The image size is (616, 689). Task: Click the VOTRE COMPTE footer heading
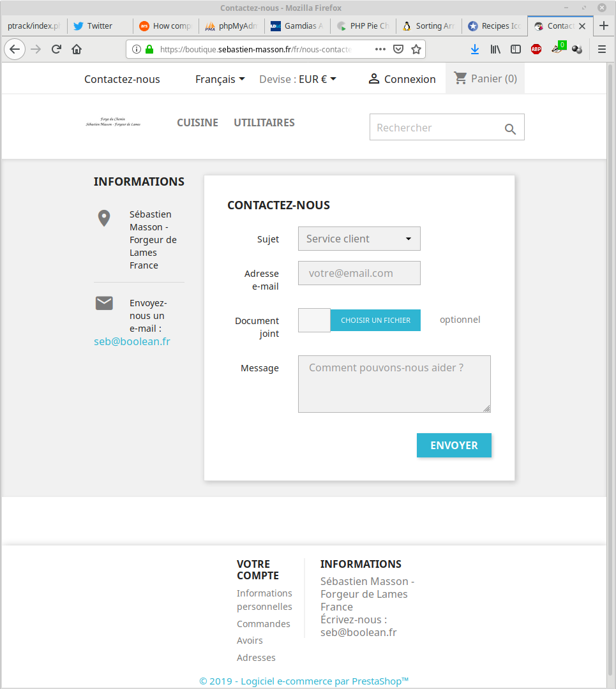258,570
